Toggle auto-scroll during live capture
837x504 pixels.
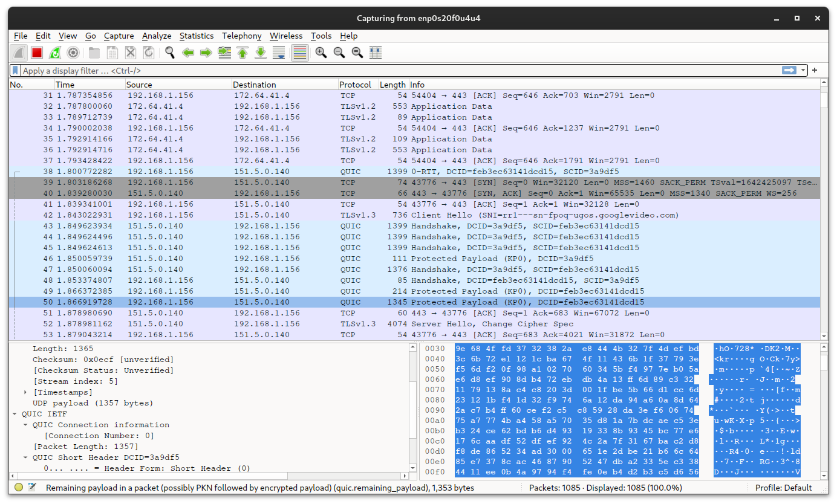(x=279, y=53)
